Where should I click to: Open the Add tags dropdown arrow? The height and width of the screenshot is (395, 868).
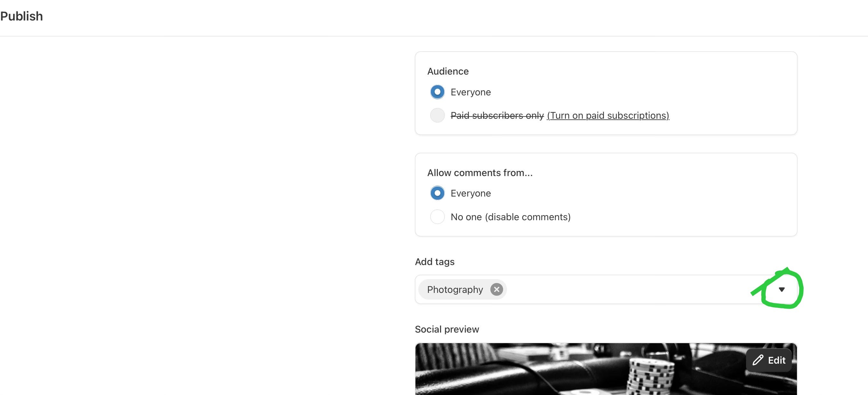[x=782, y=289]
